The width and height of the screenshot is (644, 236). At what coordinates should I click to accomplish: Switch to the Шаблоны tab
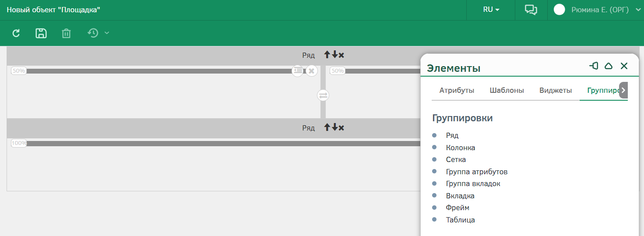point(507,91)
